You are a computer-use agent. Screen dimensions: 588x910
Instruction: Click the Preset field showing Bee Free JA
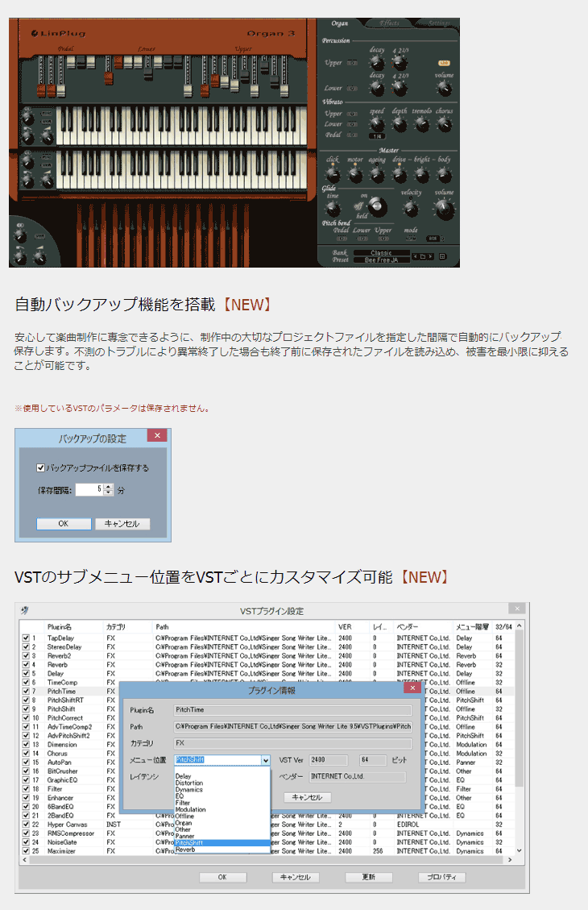click(x=381, y=260)
